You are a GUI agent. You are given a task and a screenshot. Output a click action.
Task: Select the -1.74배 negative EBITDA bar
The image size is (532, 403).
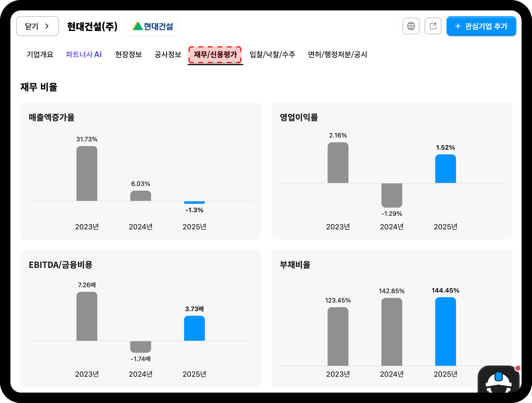tap(141, 347)
